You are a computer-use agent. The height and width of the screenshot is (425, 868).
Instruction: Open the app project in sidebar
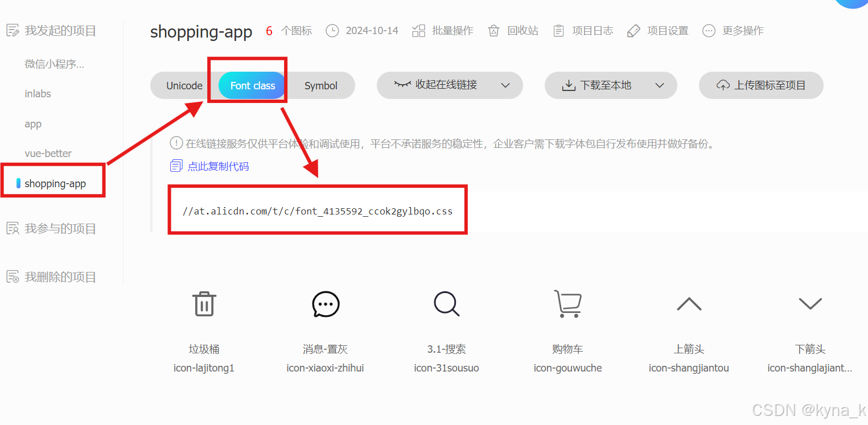click(x=33, y=124)
